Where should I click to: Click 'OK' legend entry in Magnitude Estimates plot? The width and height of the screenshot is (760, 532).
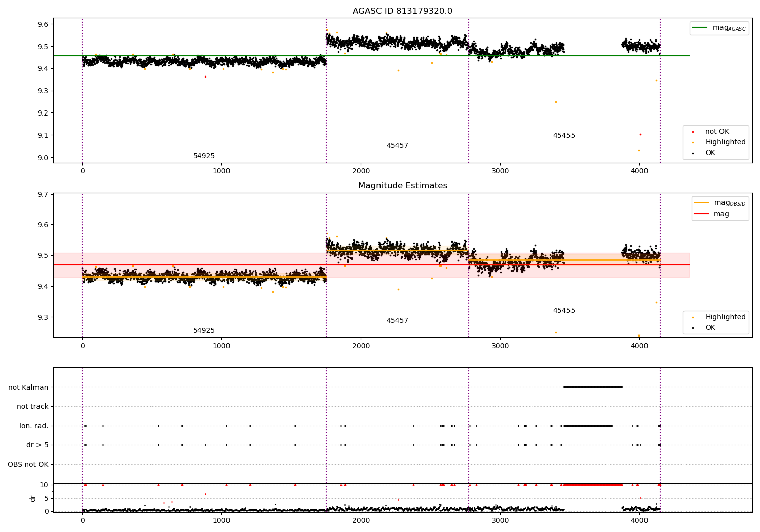pos(710,328)
